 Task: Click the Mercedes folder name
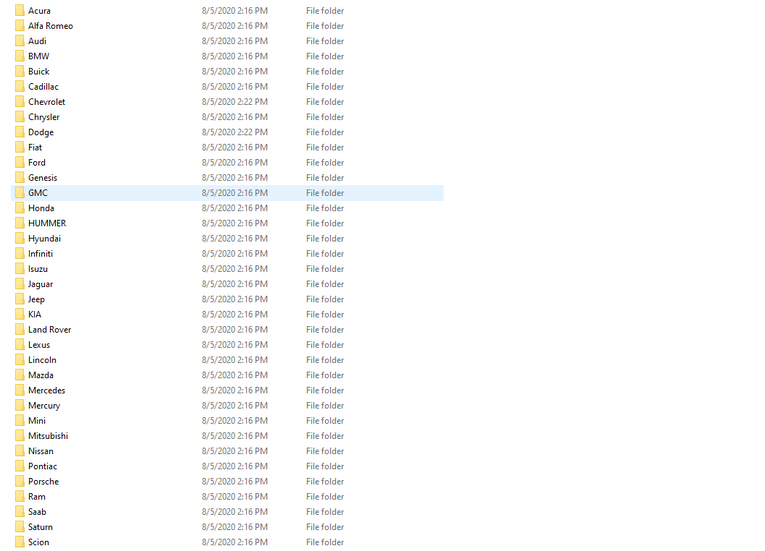click(46, 390)
